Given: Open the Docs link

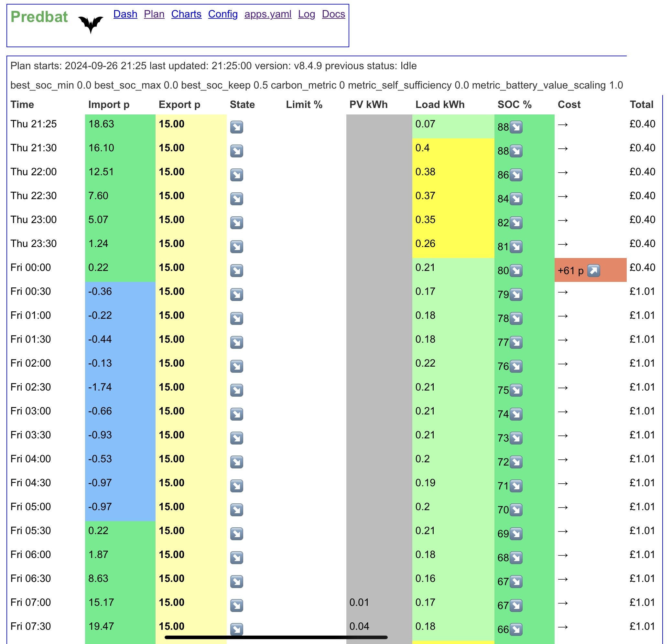Looking at the screenshot, I should [x=333, y=14].
